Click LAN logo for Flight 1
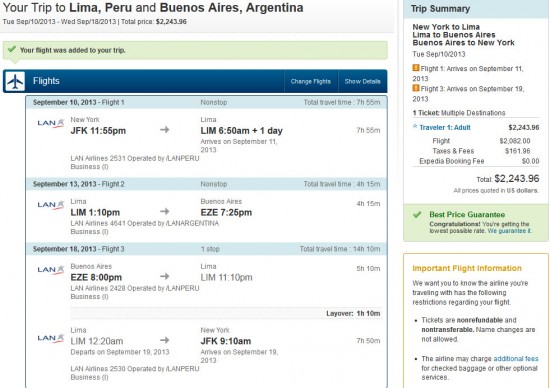Screen dimensions: 550x388 click(x=51, y=123)
